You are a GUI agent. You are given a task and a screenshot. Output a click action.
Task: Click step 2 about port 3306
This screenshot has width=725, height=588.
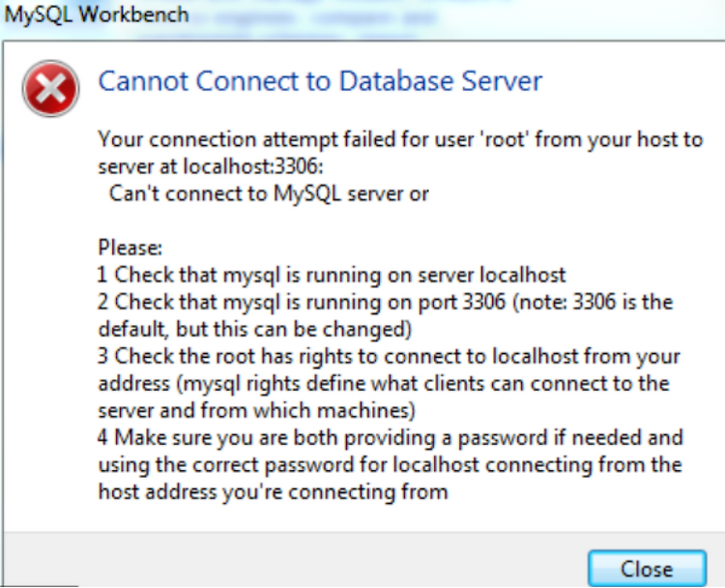(385, 302)
